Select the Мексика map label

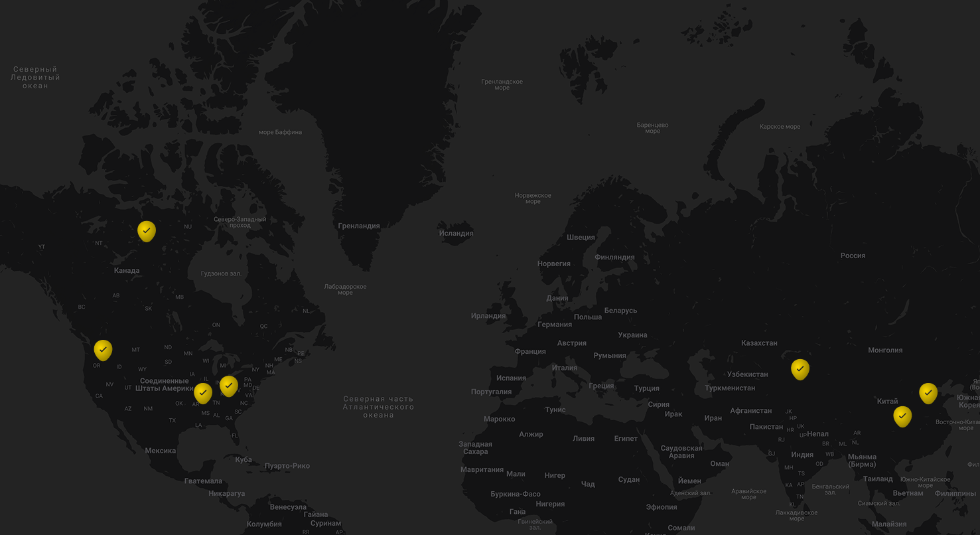tap(161, 451)
